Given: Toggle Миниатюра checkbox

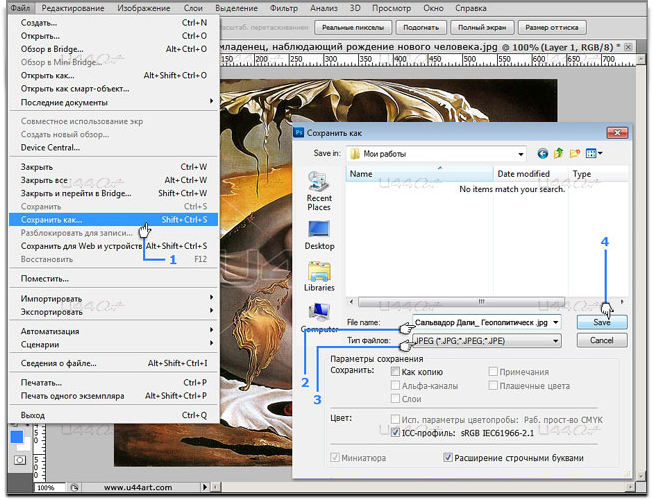Looking at the screenshot, I should pos(334,458).
